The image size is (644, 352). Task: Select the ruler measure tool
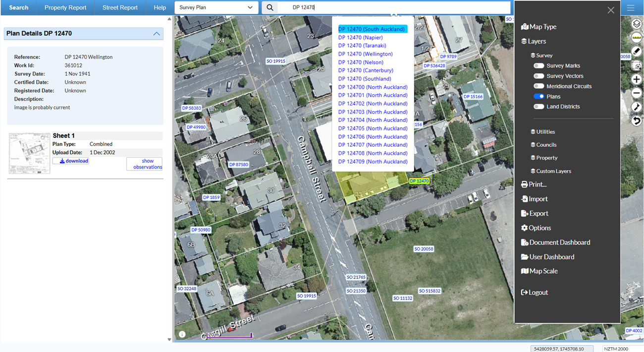[x=637, y=38]
